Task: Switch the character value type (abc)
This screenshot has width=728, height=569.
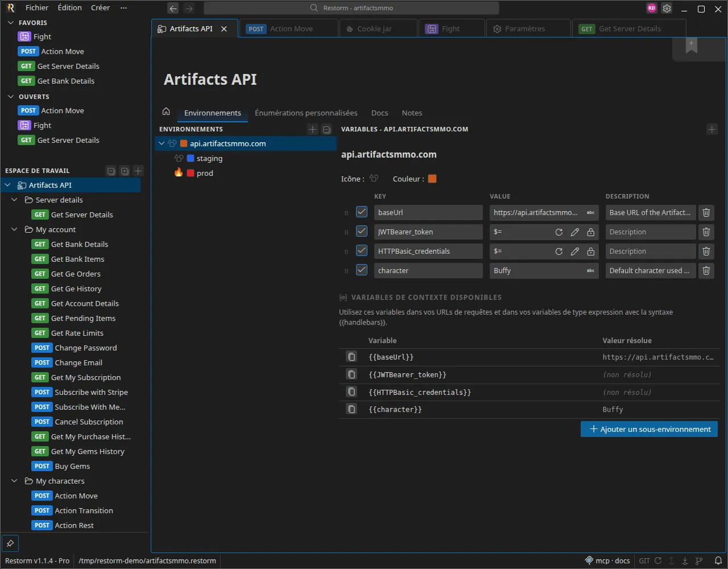Action: [590, 271]
